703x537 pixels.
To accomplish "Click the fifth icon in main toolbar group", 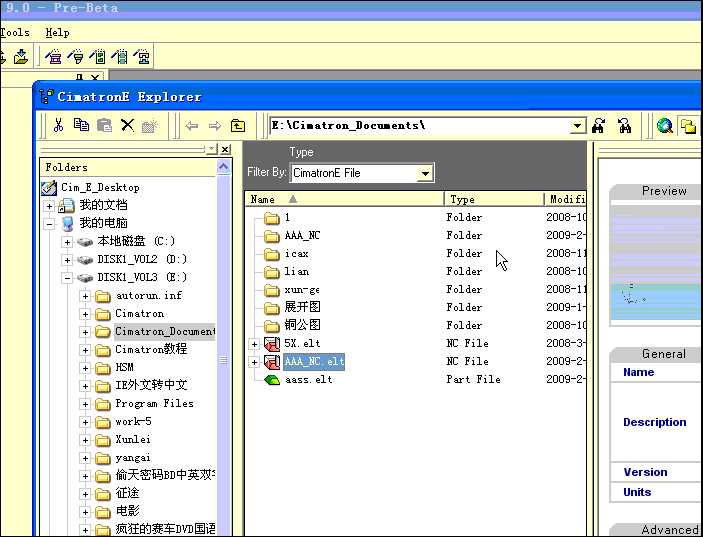I will 142,56.
